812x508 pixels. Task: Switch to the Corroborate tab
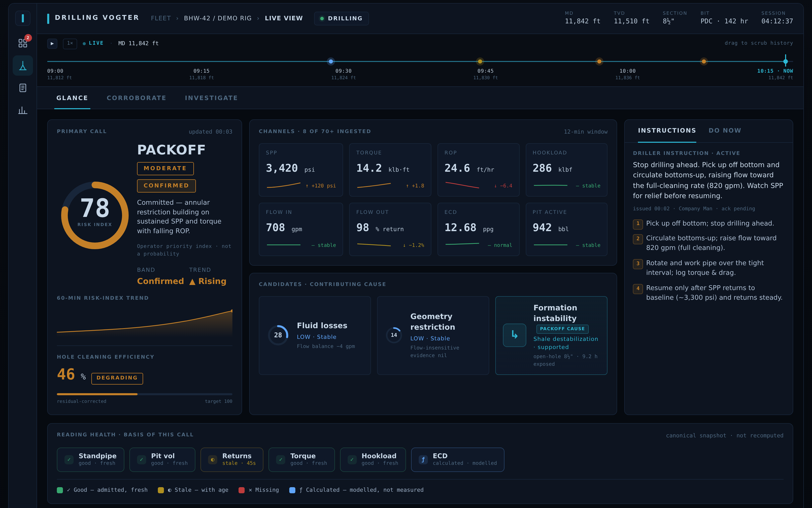pyautogui.click(x=136, y=98)
